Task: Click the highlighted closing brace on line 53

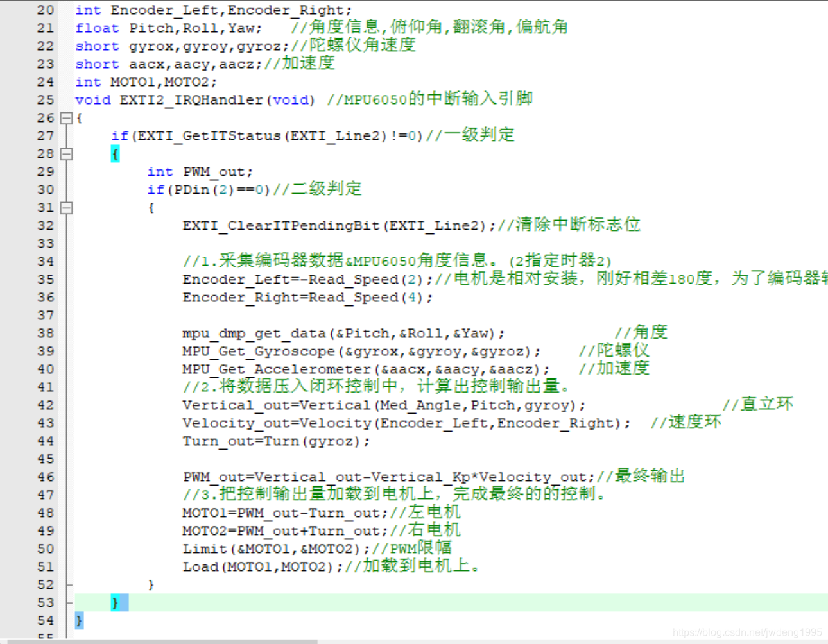Action: tap(115, 603)
